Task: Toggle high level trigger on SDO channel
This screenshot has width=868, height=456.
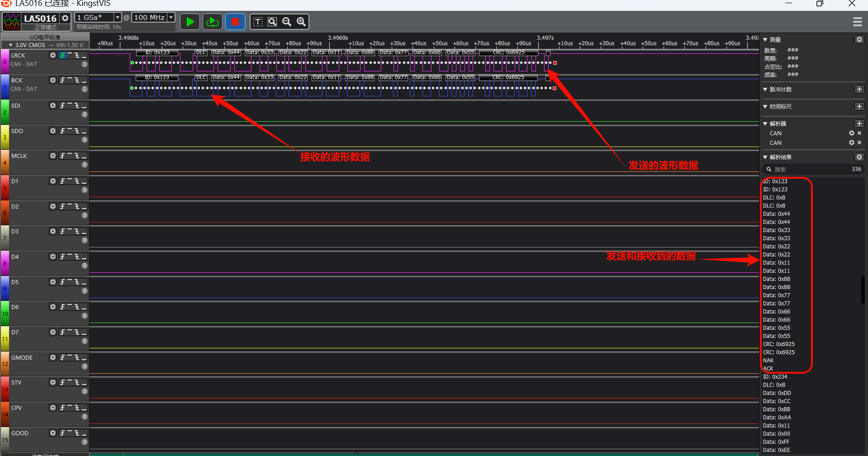Action: click(x=70, y=131)
